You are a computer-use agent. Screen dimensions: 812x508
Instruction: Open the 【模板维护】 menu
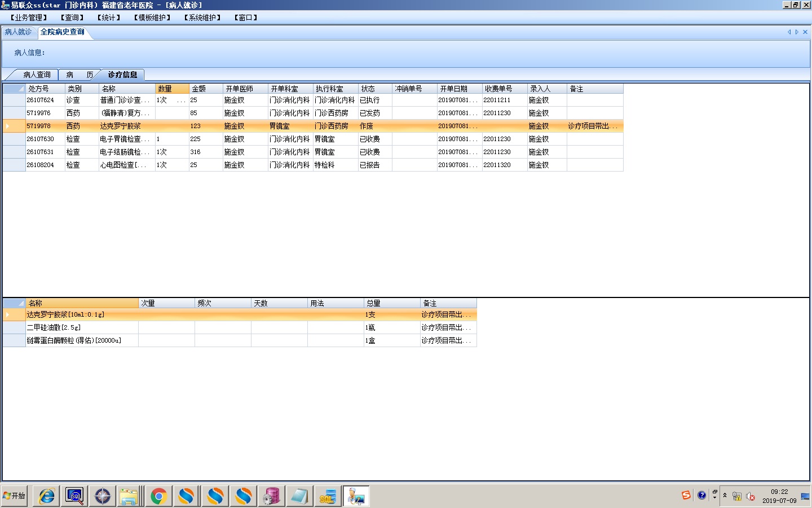[152, 17]
